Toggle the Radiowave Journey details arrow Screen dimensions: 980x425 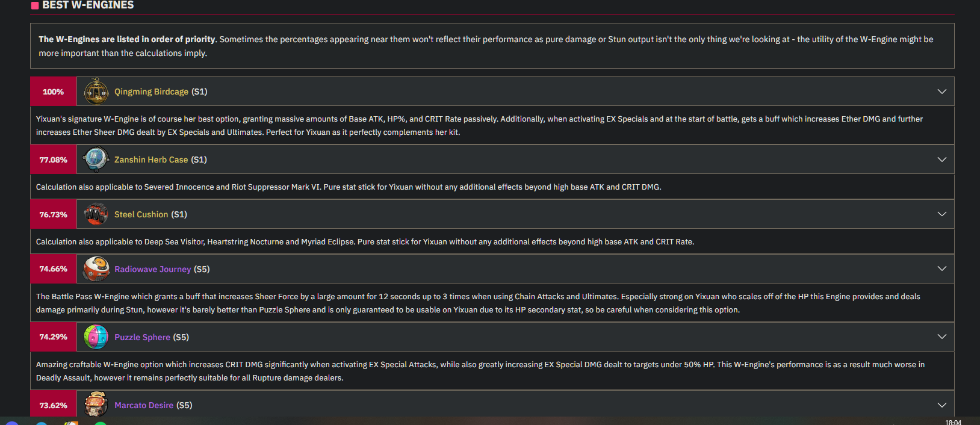tap(942, 268)
